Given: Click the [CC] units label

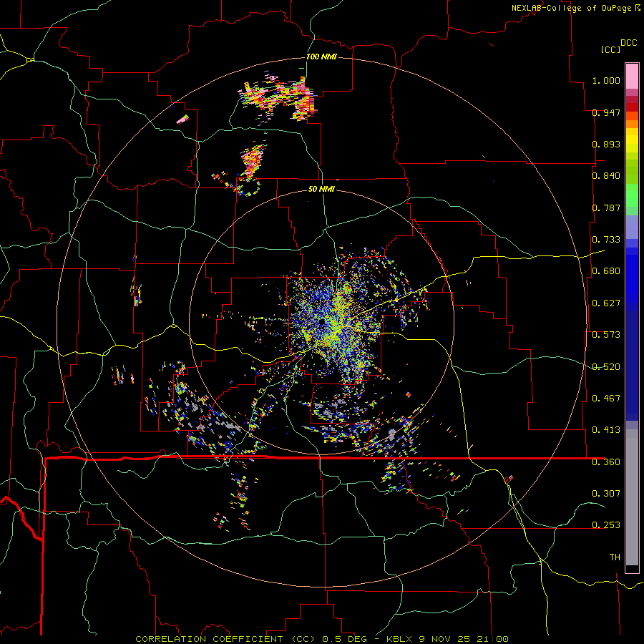Looking at the screenshot, I should [x=610, y=49].
